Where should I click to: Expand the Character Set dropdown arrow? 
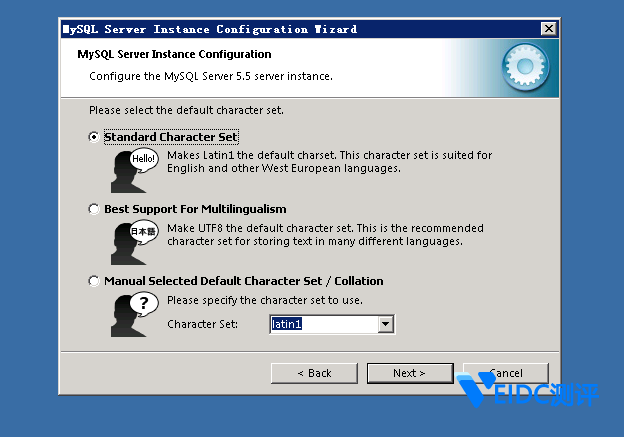click(x=385, y=324)
